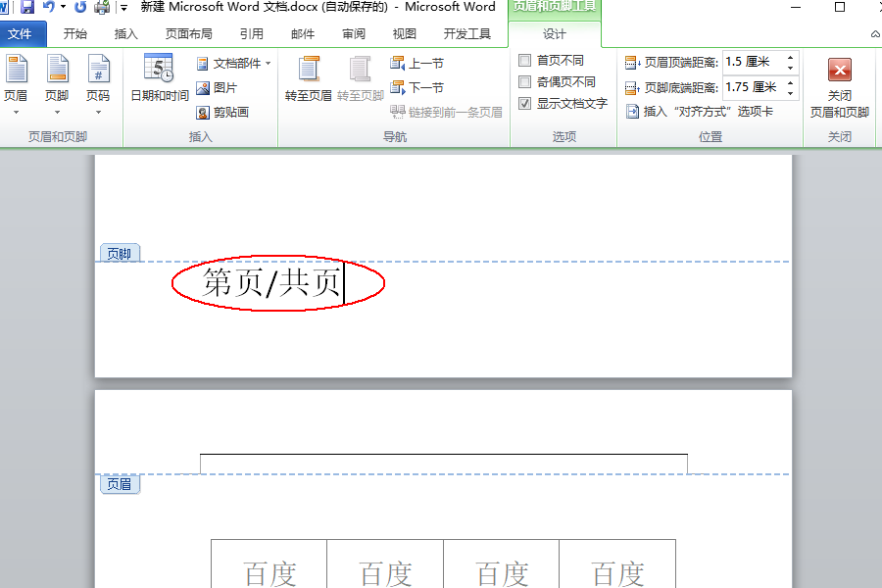Switch to the 插入 ribbon tab

coord(126,31)
